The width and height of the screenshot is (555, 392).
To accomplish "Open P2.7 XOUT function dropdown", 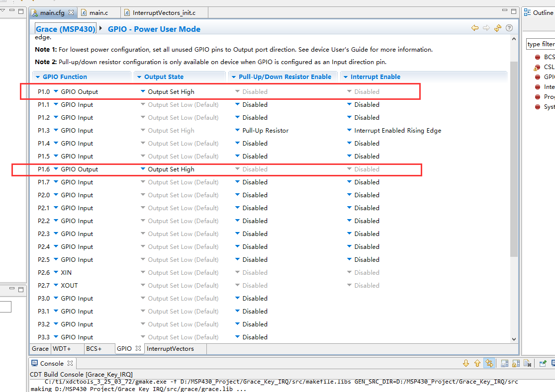I will pos(56,285).
